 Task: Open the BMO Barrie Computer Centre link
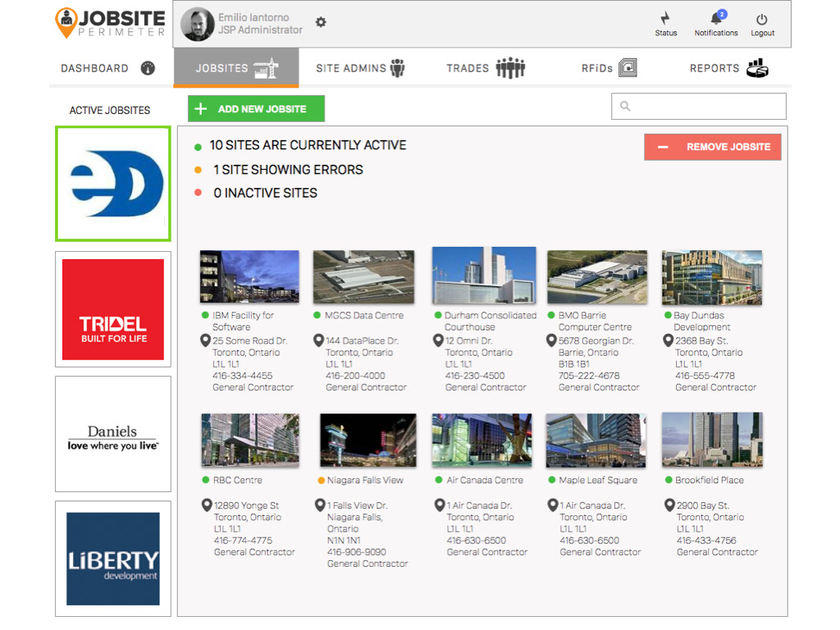pos(595,322)
